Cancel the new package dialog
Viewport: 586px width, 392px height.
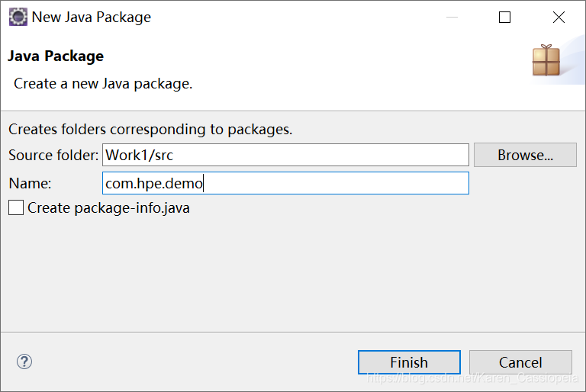click(520, 362)
